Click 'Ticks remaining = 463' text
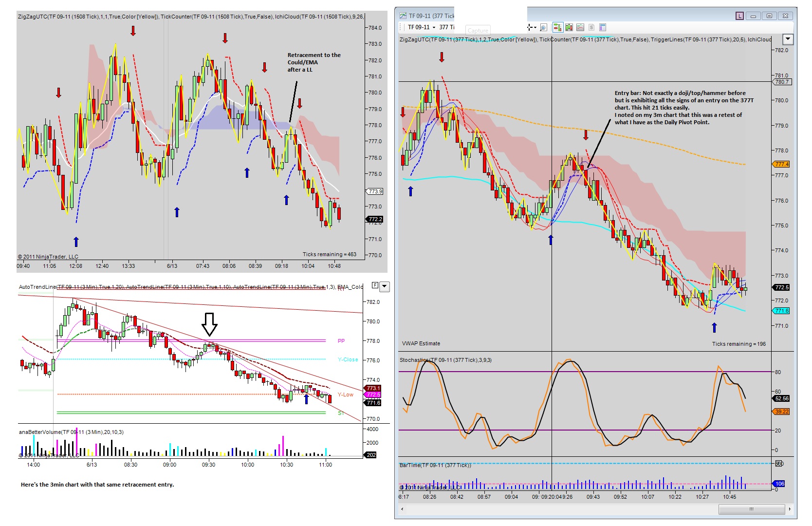The height and width of the screenshot is (526, 812). point(330,254)
